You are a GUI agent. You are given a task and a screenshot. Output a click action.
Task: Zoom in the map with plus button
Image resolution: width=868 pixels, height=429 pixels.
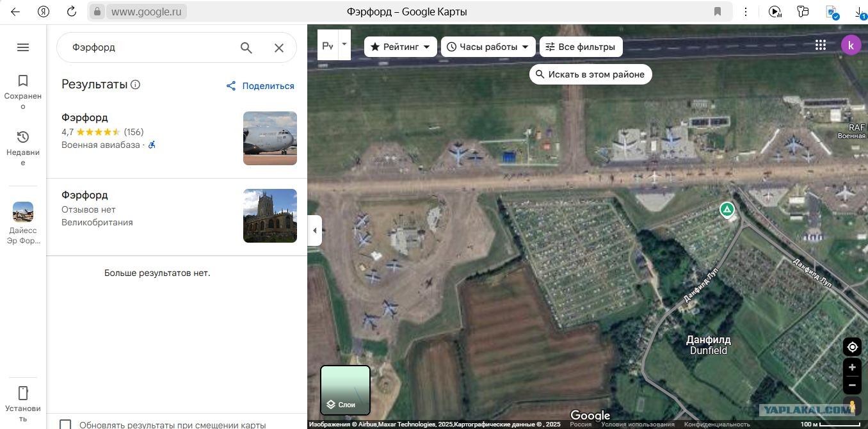click(x=852, y=368)
